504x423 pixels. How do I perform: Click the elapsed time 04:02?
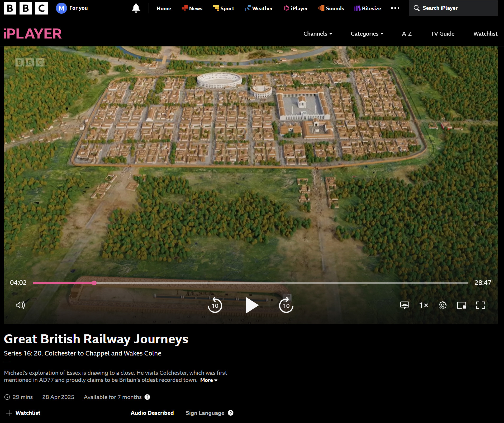(18, 283)
